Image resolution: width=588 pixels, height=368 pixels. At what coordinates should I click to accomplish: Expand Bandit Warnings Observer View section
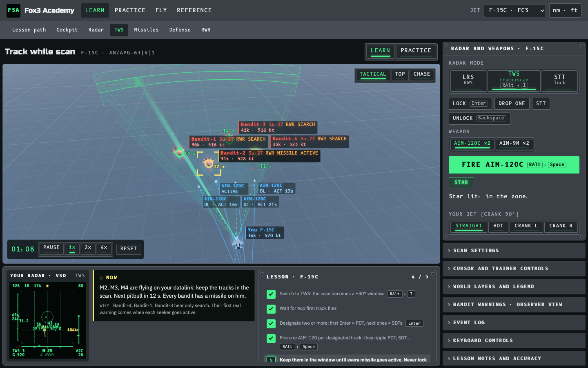point(514,305)
